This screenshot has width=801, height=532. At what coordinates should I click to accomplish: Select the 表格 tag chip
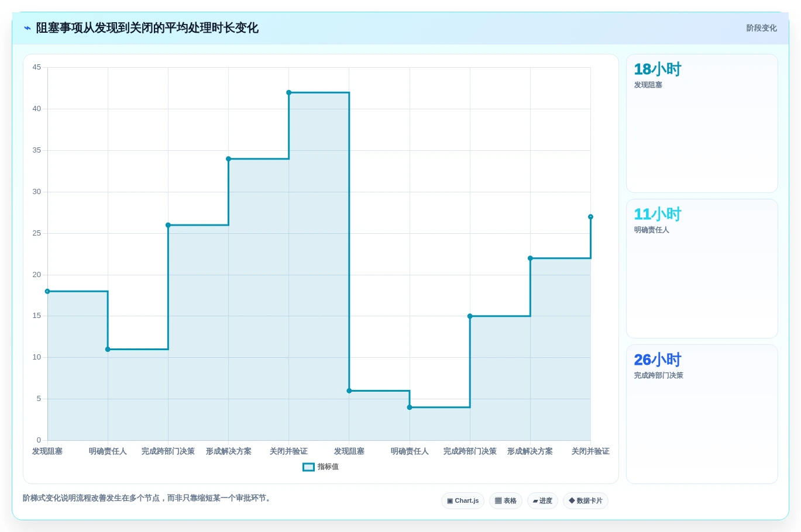tap(506, 501)
